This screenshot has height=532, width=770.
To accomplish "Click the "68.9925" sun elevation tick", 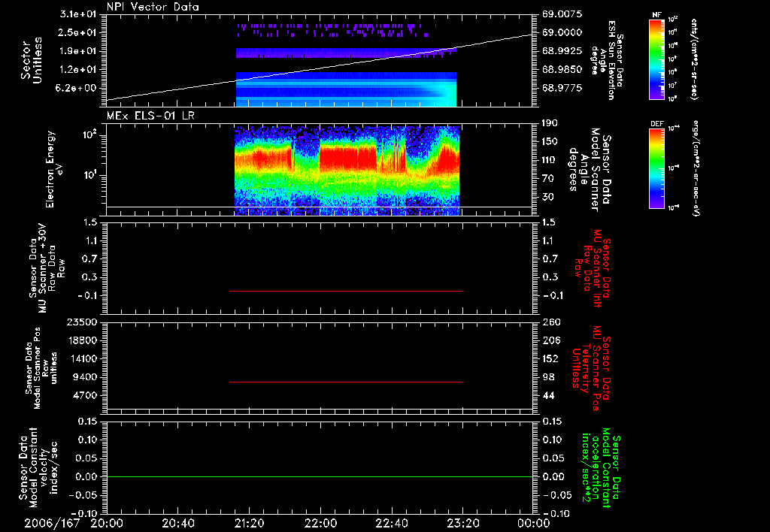I will tap(562, 51).
